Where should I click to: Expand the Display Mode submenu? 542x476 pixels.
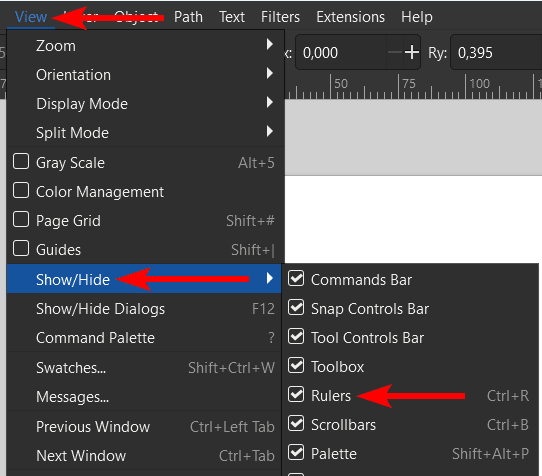pos(145,103)
